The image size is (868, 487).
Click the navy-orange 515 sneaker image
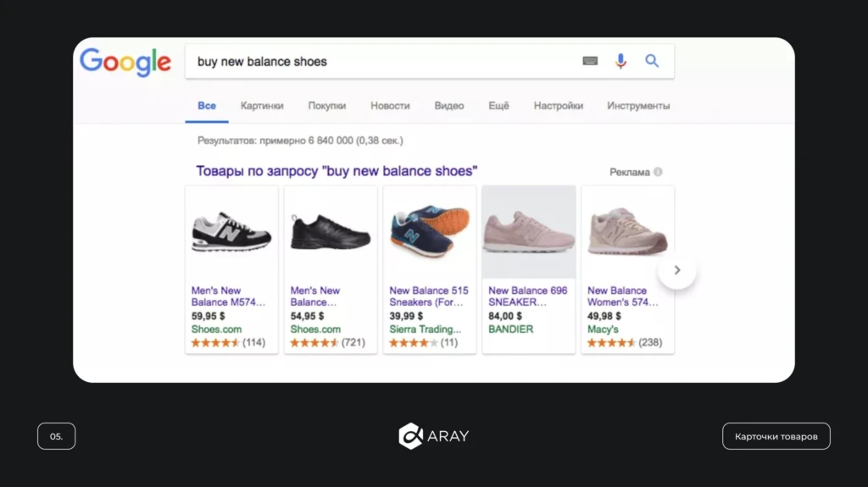tap(430, 230)
